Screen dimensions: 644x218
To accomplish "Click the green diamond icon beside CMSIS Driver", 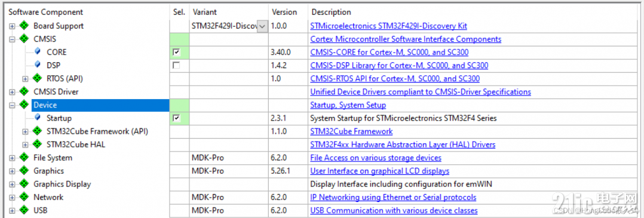I will click(24, 91).
